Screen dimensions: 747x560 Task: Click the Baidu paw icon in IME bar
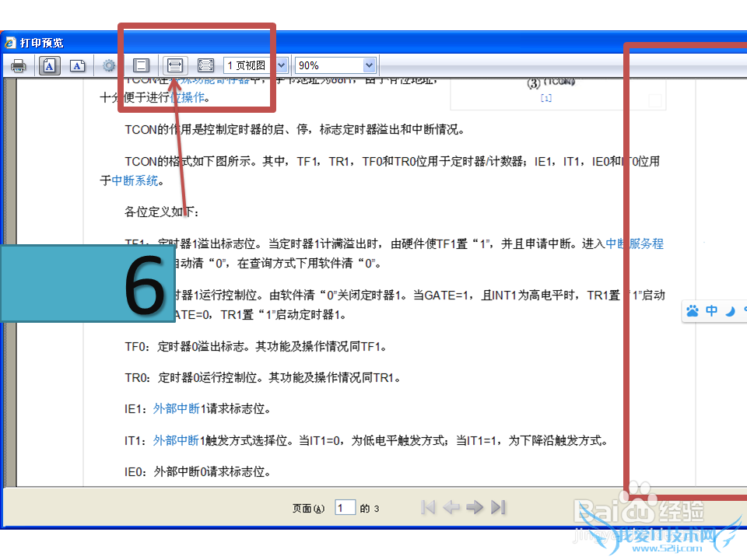[x=693, y=311]
